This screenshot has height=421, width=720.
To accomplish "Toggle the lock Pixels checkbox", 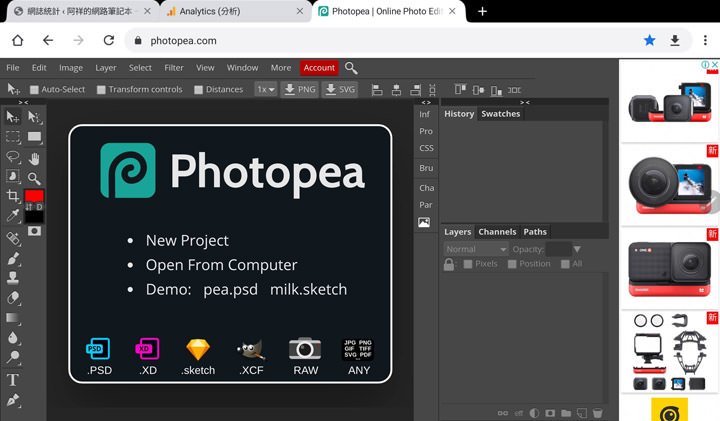I will (x=468, y=264).
